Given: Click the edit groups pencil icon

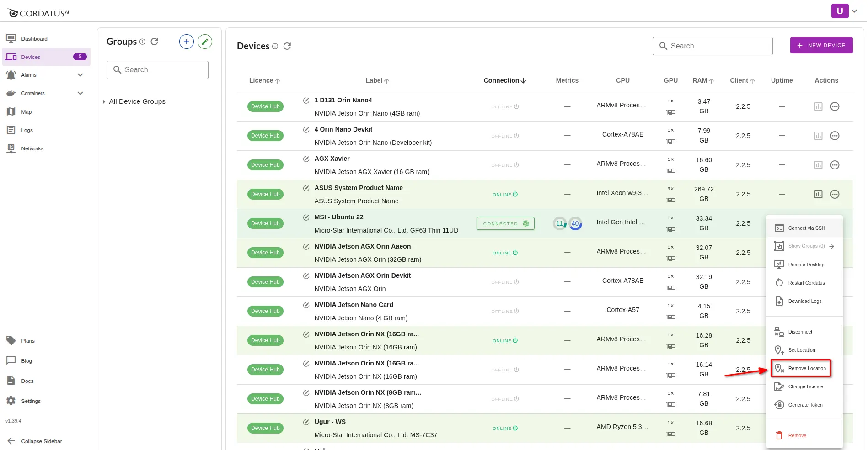Looking at the screenshot, I should click(x=205, y=42).
